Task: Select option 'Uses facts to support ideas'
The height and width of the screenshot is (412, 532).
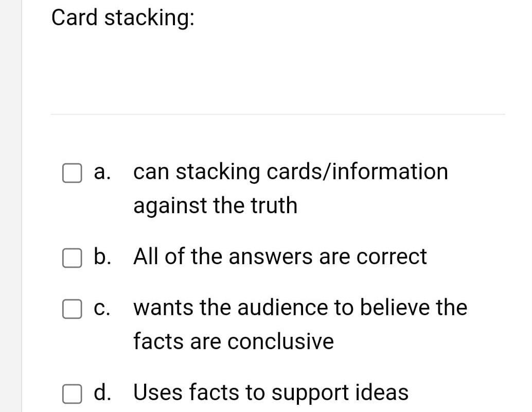Action: 270,392
